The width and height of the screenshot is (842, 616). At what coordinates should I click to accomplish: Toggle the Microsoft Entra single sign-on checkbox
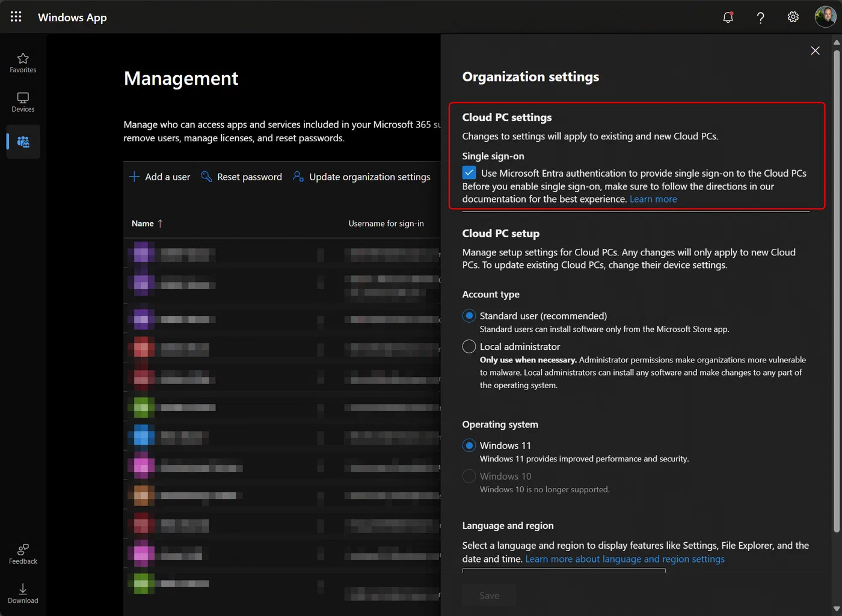tap(469, 173)
